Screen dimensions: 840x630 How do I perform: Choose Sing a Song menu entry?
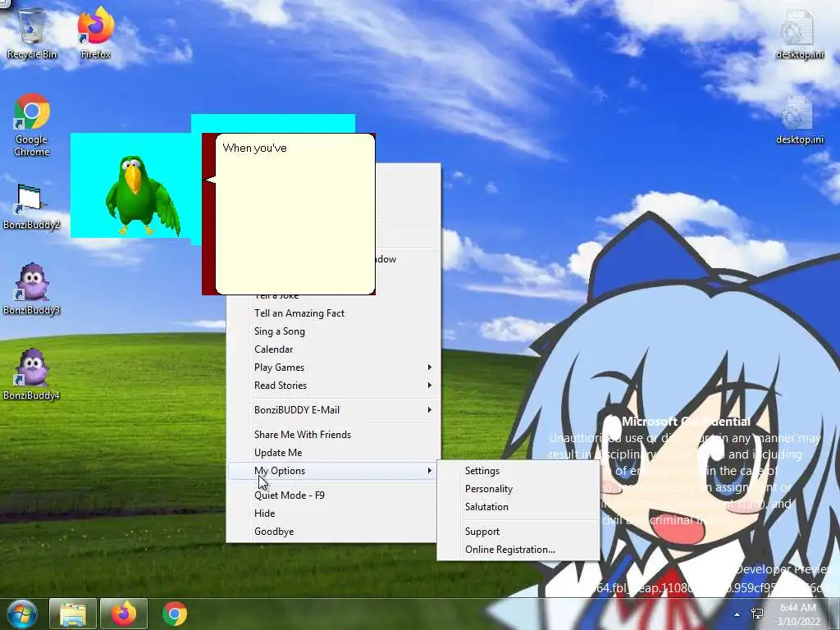[332, 331]
